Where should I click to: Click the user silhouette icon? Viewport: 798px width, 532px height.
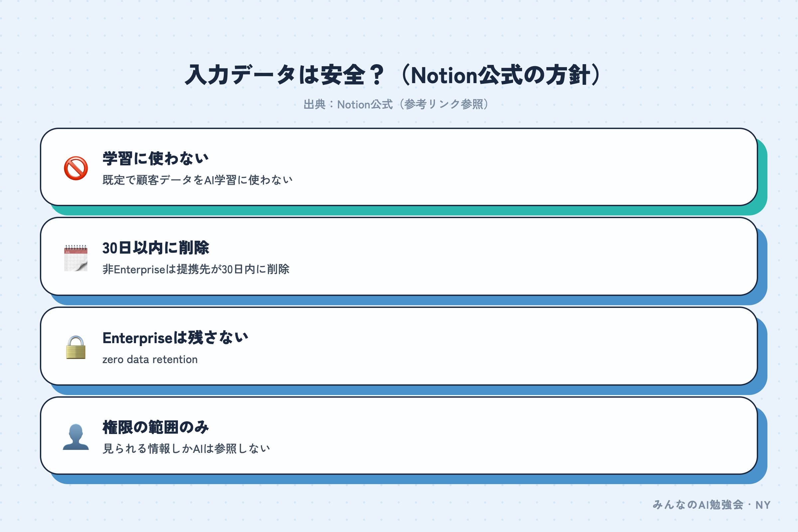click(76, 437)
